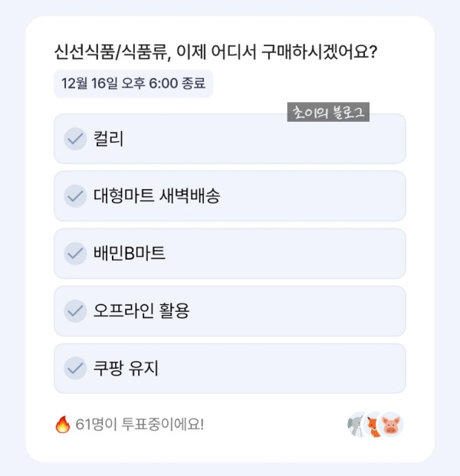Choose the 대형마트 새벽배송 option text
The width and height of the screenshot is (460, 476).
tap(157, 196)
